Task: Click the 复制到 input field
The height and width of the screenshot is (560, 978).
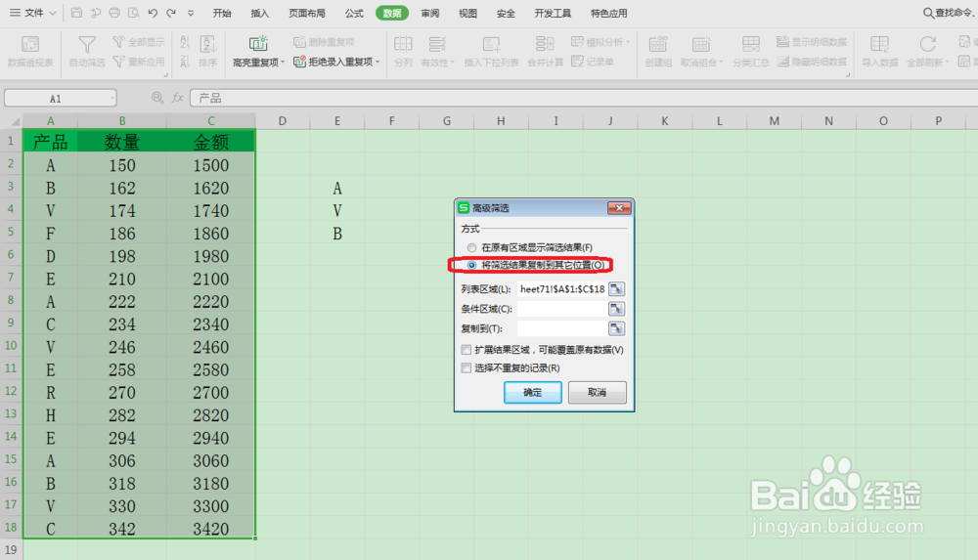Action: coord(562,328)
